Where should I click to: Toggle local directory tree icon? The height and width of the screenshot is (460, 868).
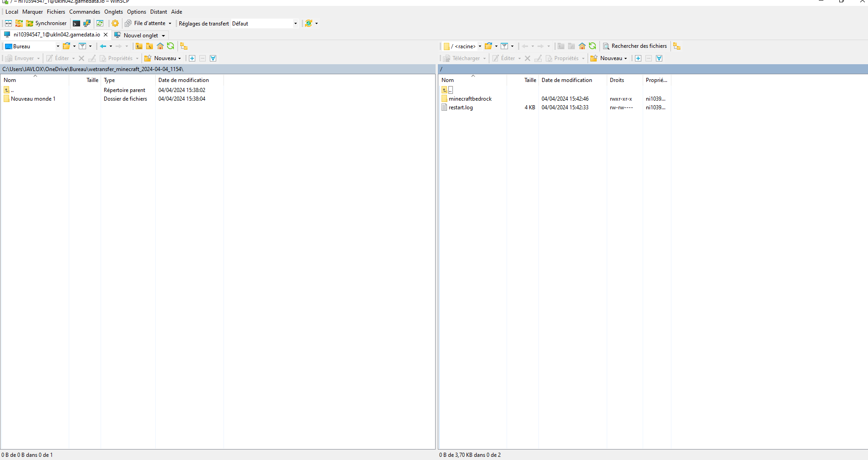coord(183,46)
